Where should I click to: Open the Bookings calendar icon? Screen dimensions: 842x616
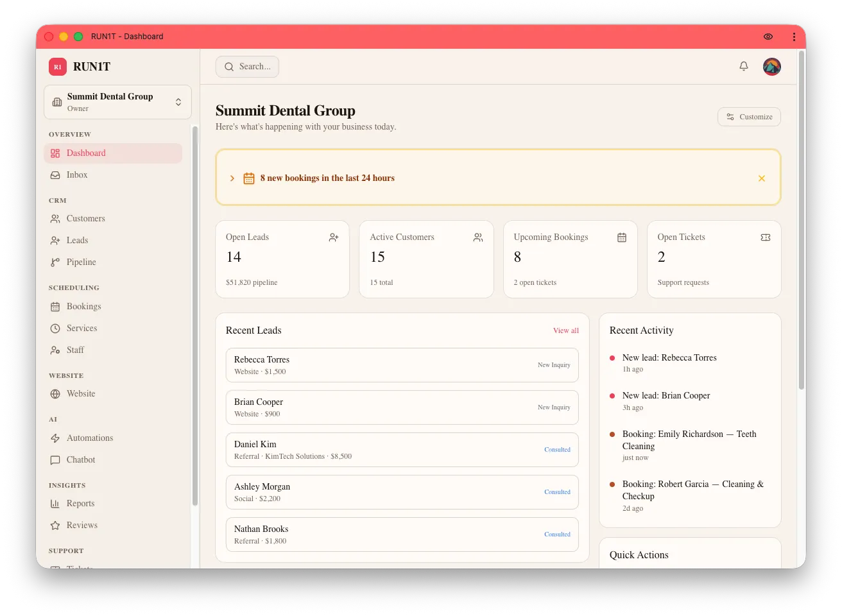pyautogui.click(x=55, y=306)
